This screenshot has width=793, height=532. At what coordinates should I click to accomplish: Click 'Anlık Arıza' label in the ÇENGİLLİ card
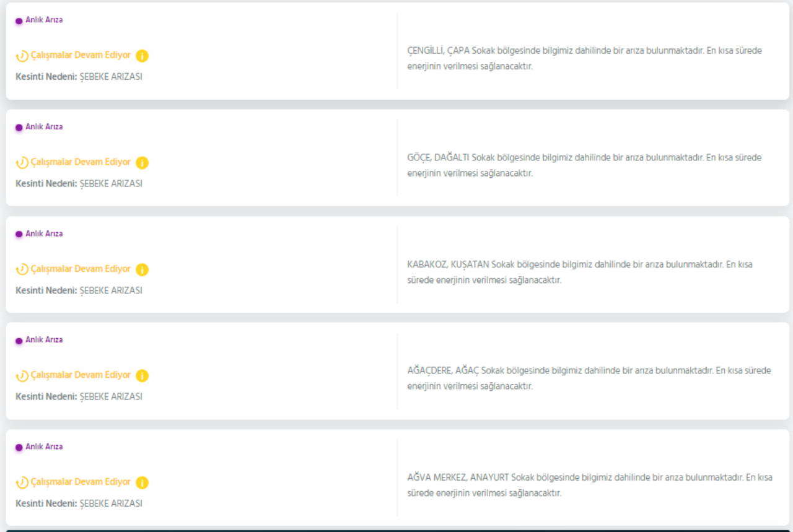(44, 20)
